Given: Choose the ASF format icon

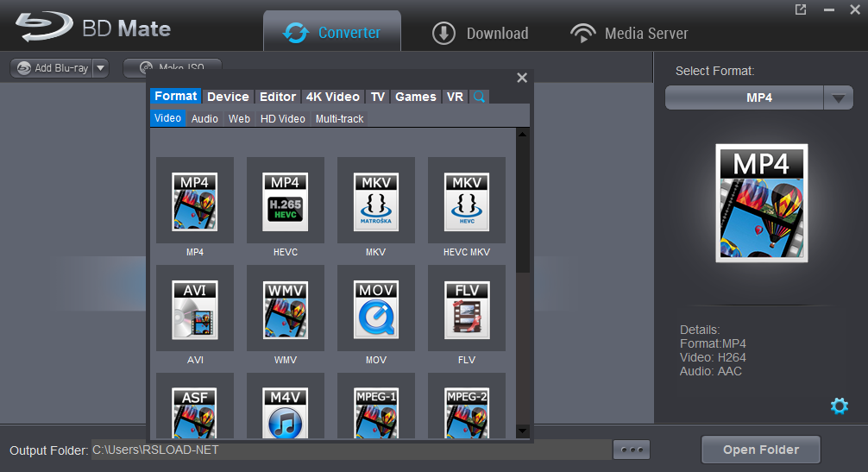Looking at the screenshot, I should pyautogui.click(x=195, y=406).
